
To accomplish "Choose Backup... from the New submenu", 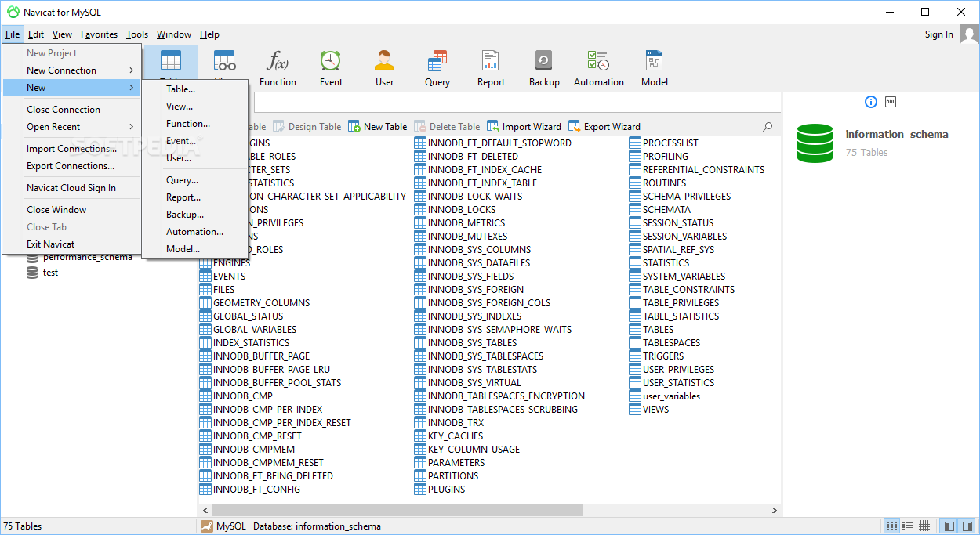I will pos(195,215).
